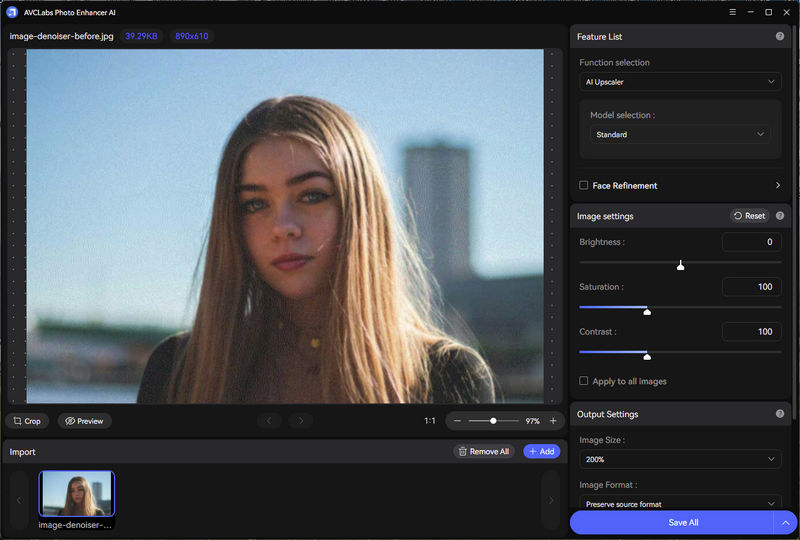Open the Image Format dropdown
This screenshot has width=800, height=540.
tap(680, 503)
